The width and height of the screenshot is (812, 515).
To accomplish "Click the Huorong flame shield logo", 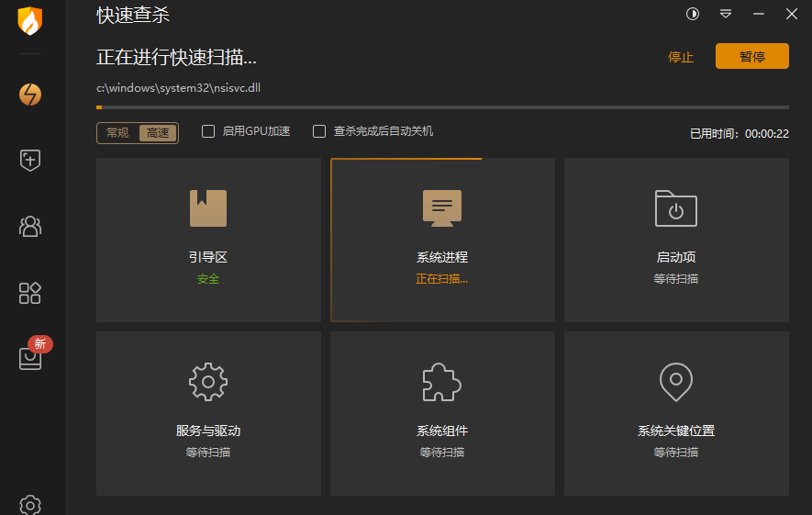I will 30,21.
